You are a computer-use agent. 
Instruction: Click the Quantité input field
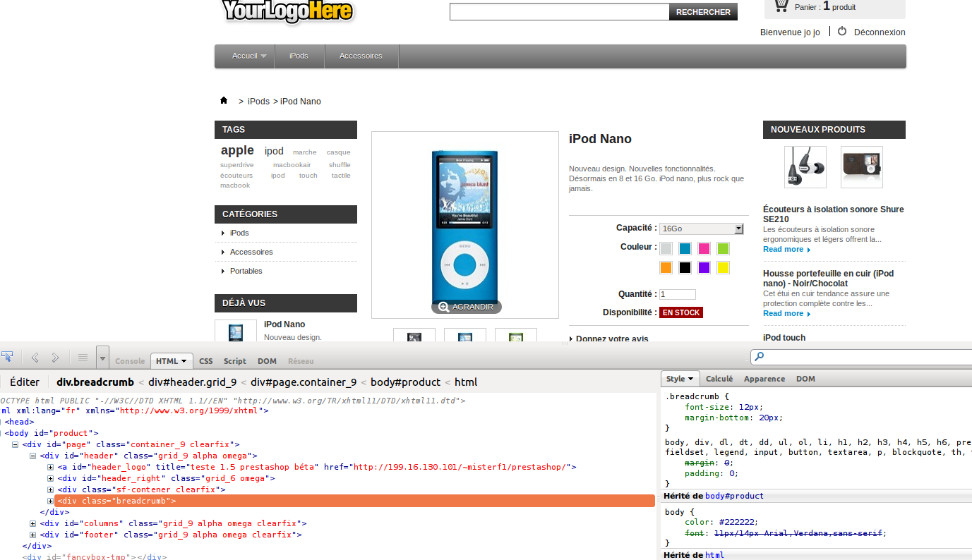click(678, 294)
